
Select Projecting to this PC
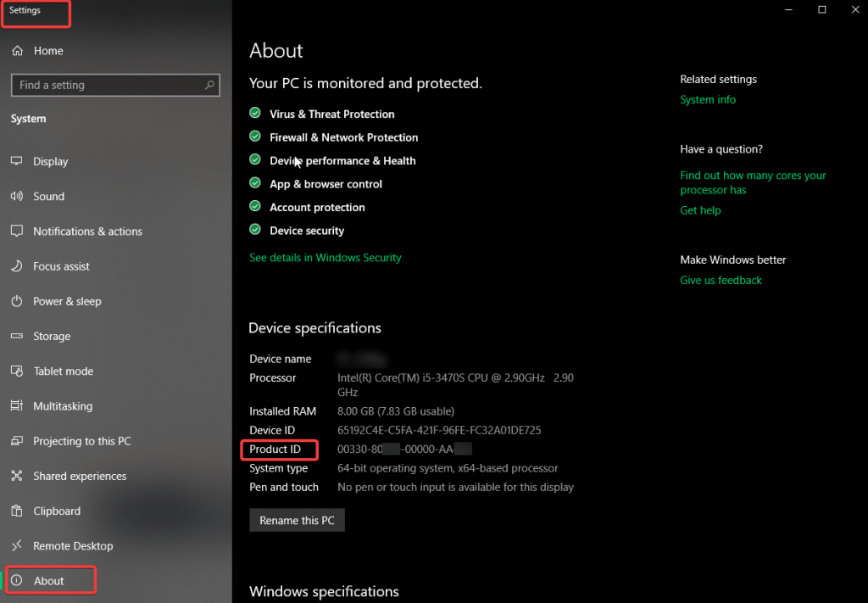[x=82, y=441]
